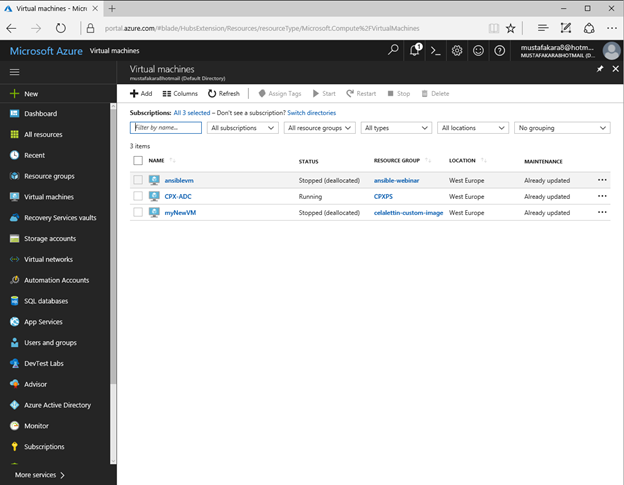Expand More services in sidebar

(39, 475)
